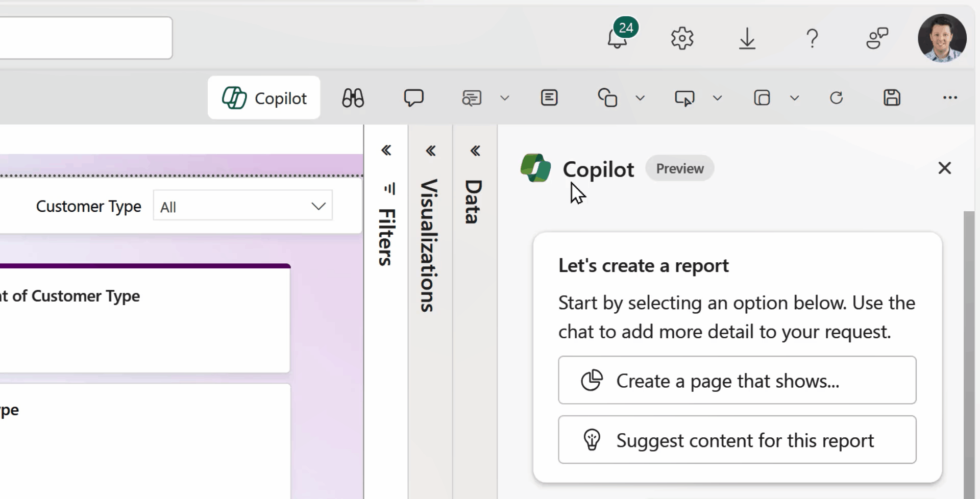Open the more options ellipsis menu
980x499 pixels.
tap(950, 97)
